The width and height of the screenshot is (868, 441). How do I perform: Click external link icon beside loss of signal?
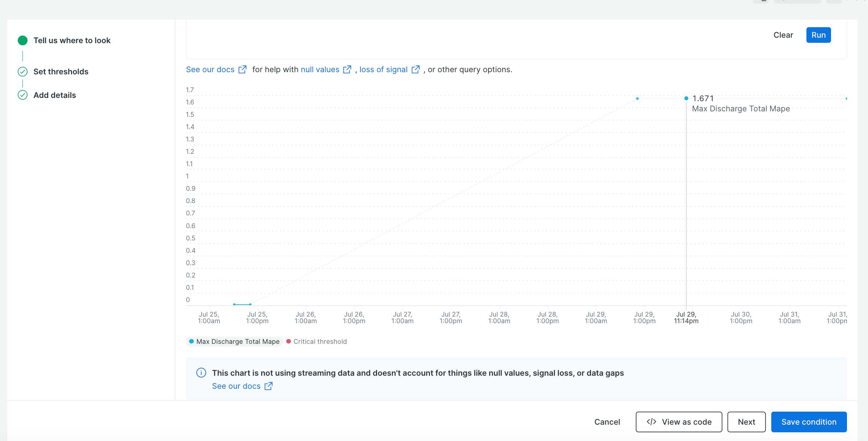(x=416, y=69)
